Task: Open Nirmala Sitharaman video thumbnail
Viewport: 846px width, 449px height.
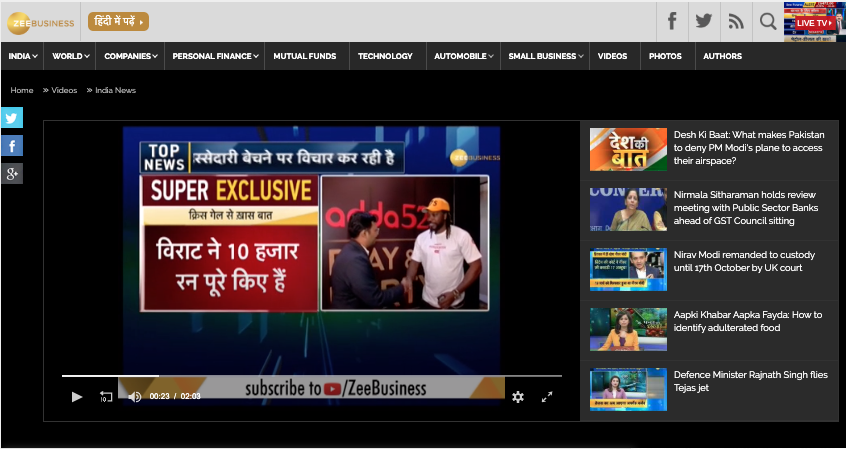Action: pyautogui.click(x=628, y=209)
